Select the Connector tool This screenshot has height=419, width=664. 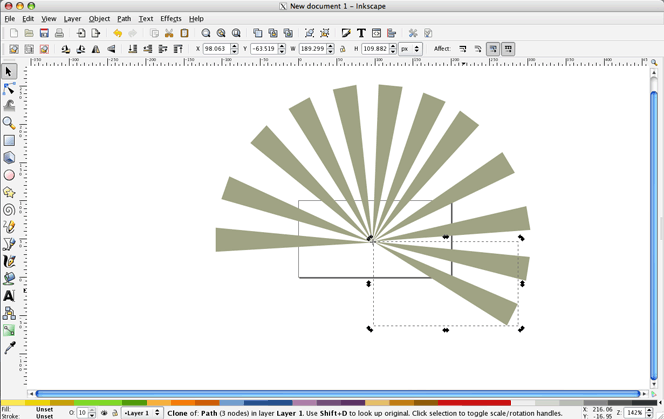pyautogui.click(x=9, y=313)
